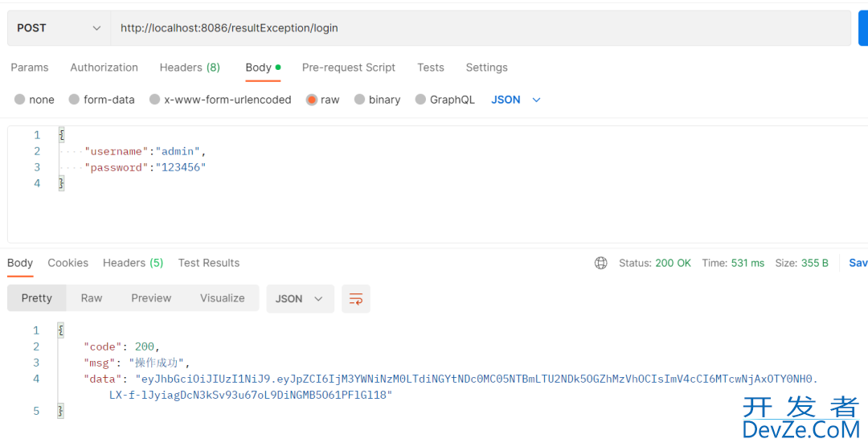Switch response view to Raw
Screen dimensions: 868x447
(x=92, y=298)
